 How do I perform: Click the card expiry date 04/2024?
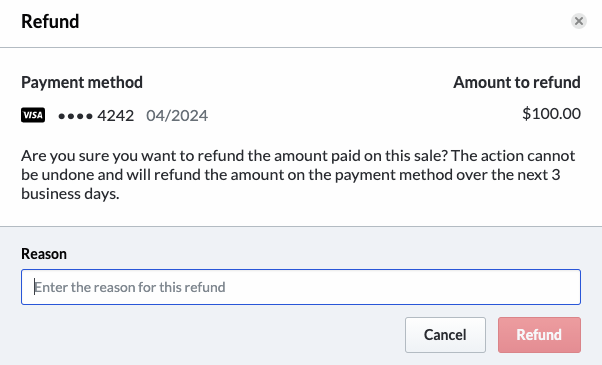pyautogui.click(x=177, y=116)
